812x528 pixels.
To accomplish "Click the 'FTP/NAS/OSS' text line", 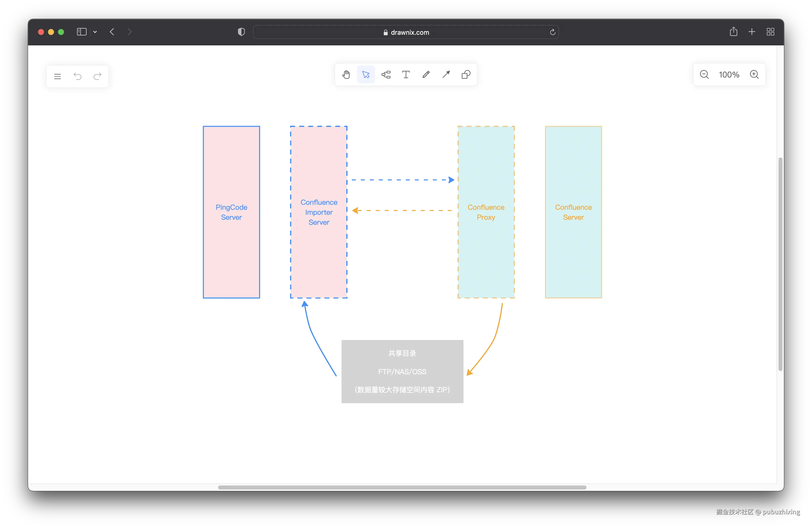I will tap(402, 371).
